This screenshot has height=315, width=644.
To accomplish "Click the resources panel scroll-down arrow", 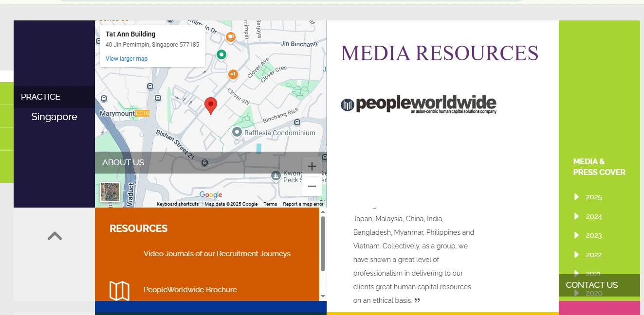I will [323, 297].
